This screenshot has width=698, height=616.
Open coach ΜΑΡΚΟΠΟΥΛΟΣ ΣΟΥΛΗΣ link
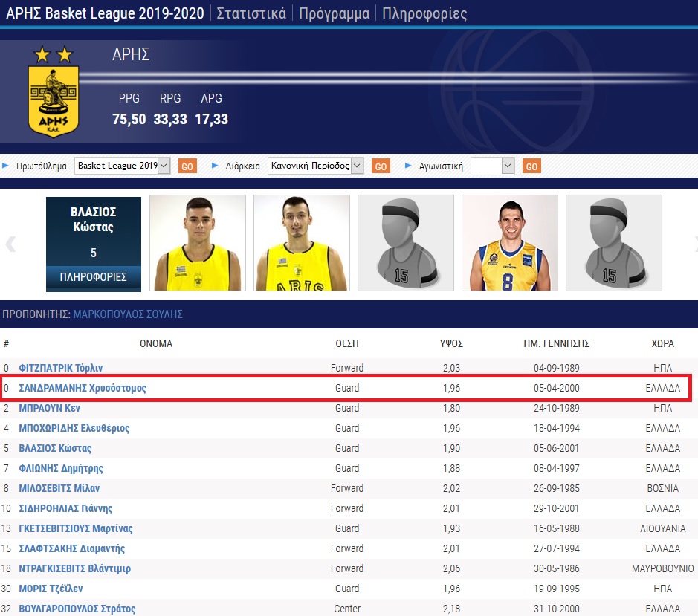click(128, 314)
